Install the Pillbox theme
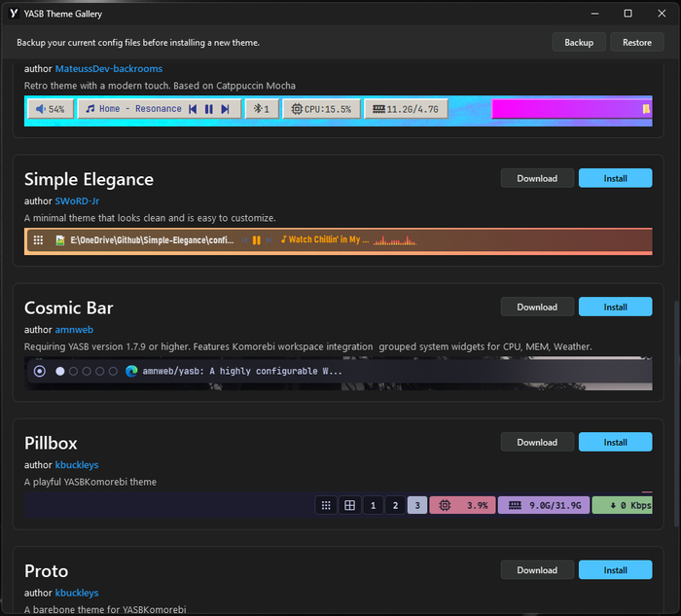Screen dimensions: 681x616 [x=615, y=442]
